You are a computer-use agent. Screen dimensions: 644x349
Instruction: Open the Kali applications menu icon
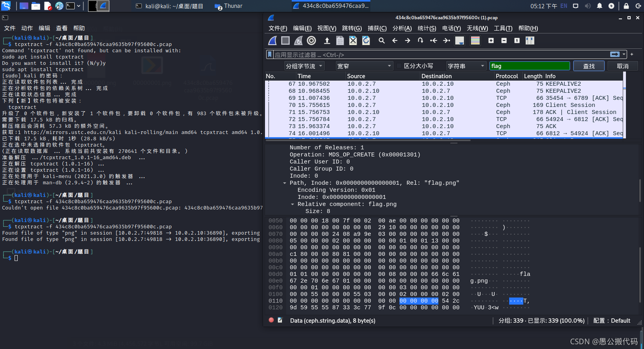point(6,6)
